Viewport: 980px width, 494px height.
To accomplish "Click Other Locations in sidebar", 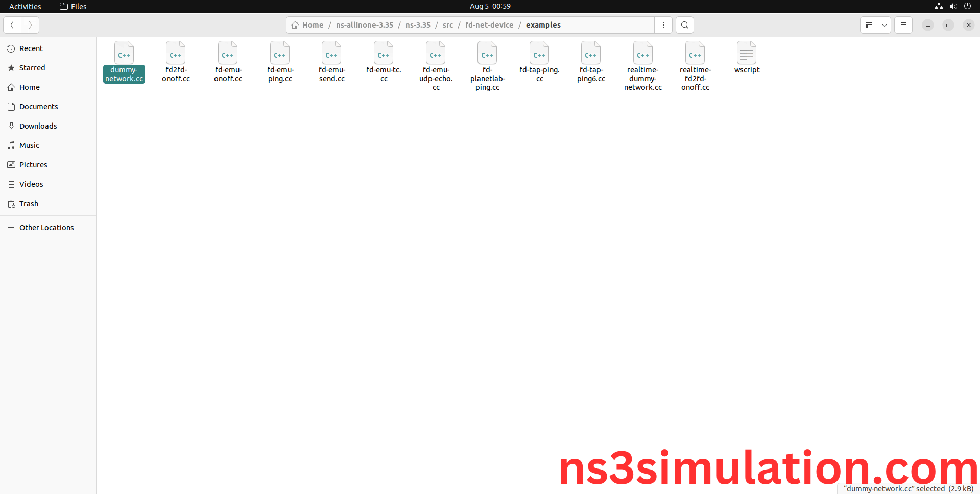I will (x=46, y=228).
